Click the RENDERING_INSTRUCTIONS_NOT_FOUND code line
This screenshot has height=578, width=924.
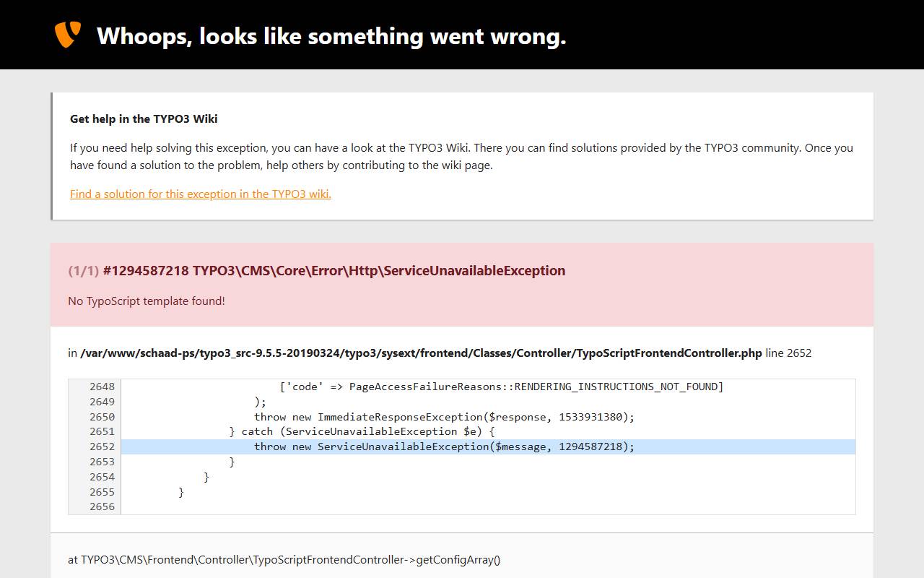(502, 387)
